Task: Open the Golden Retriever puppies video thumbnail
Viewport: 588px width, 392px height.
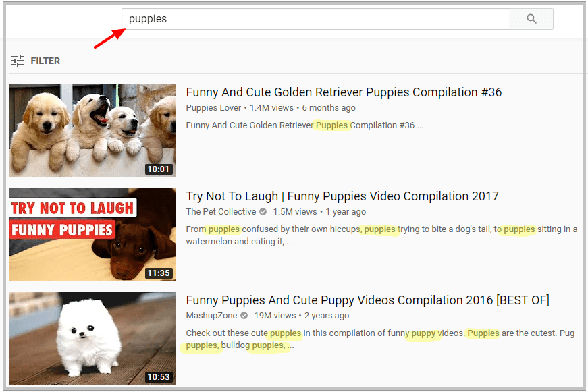Action: (92, 131)
